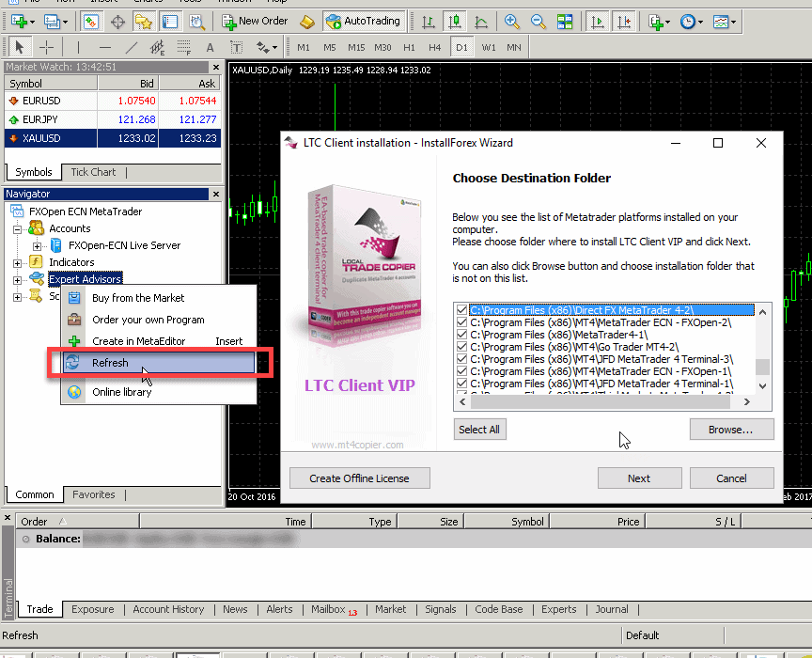Open the Strategy Tester icon

[x=196, y=22]
